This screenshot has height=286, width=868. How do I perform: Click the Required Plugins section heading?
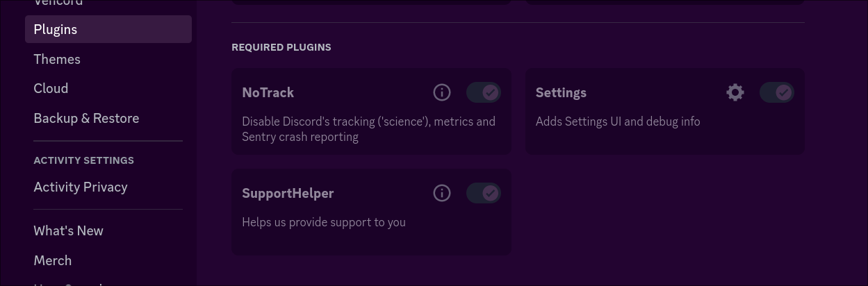point(281,47)
